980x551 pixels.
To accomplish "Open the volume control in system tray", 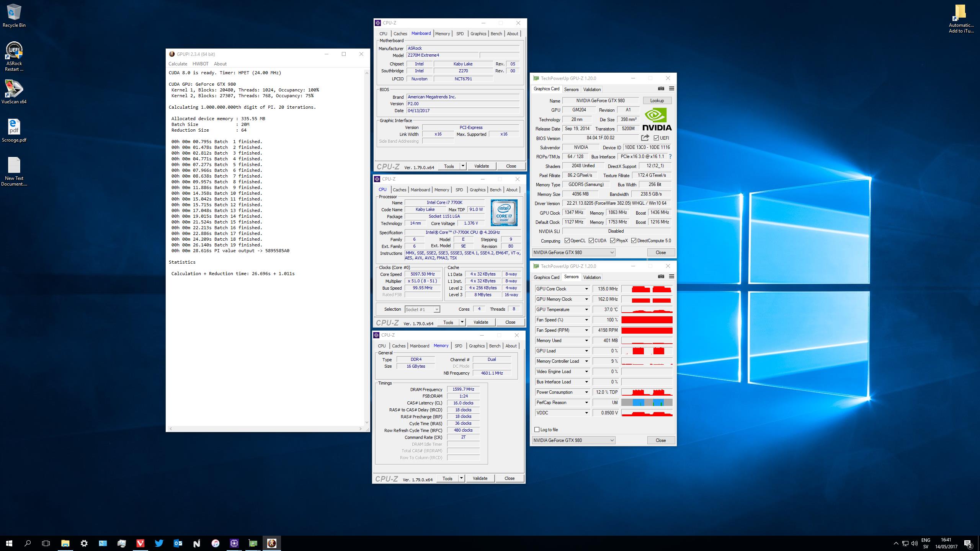I will tap(915, 543).
